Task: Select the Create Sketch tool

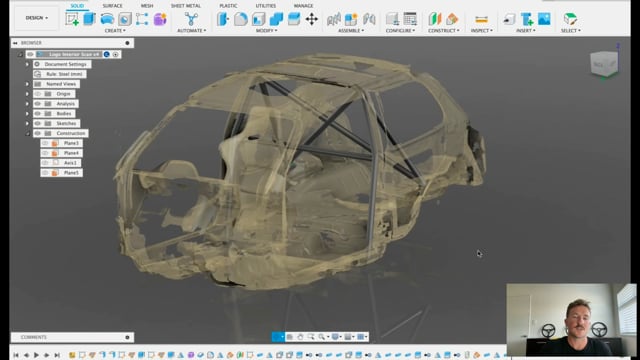Action: click(72, 19)
